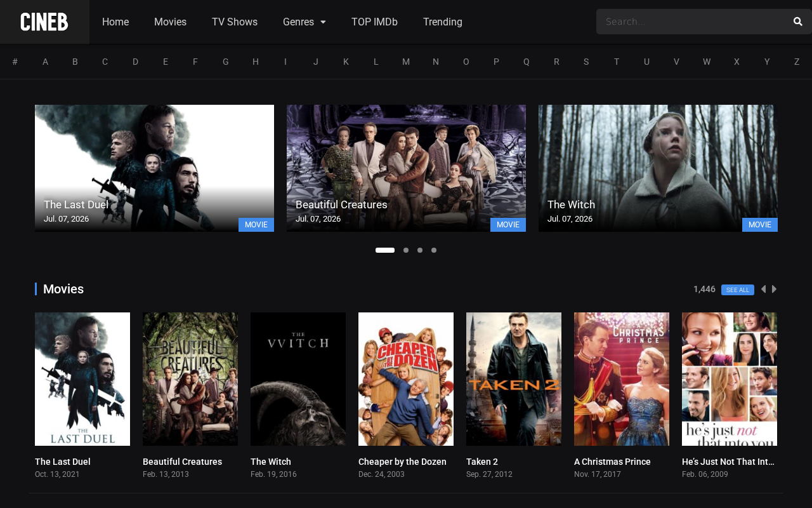Filter titles by letter K

click(346, 62)
